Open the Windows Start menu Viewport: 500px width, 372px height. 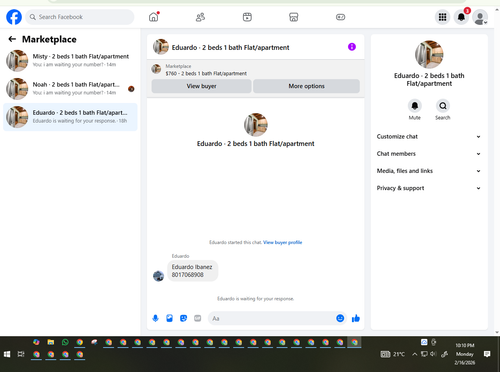pos(7,354)
